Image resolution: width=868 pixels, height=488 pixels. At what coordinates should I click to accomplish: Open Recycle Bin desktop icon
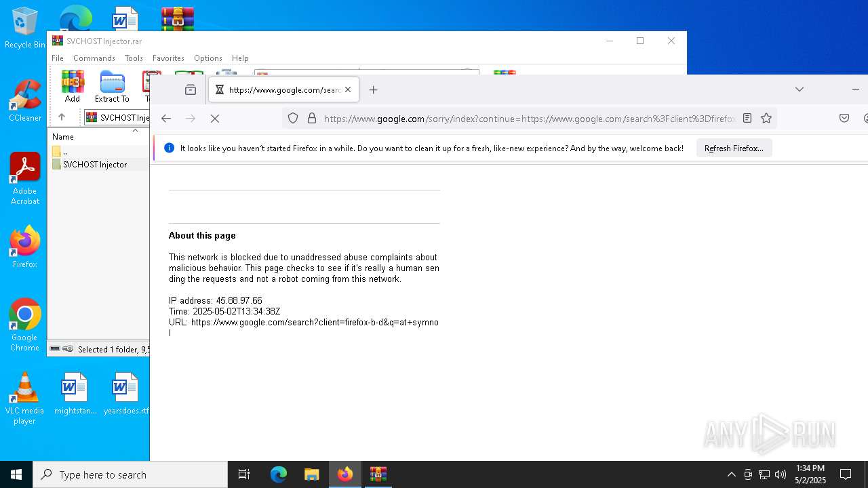tap(24, 28)
